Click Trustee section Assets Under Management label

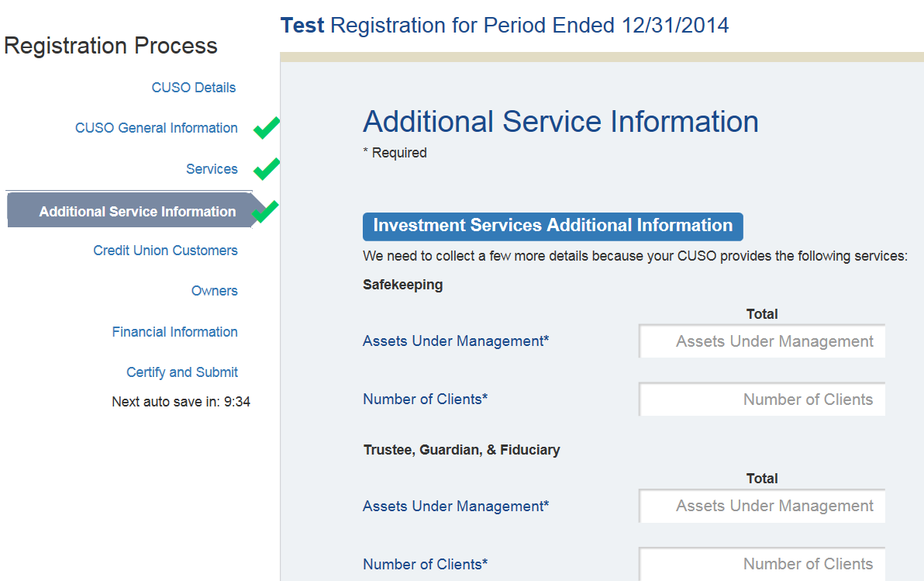pyautogui.click(x=456, y=507)
